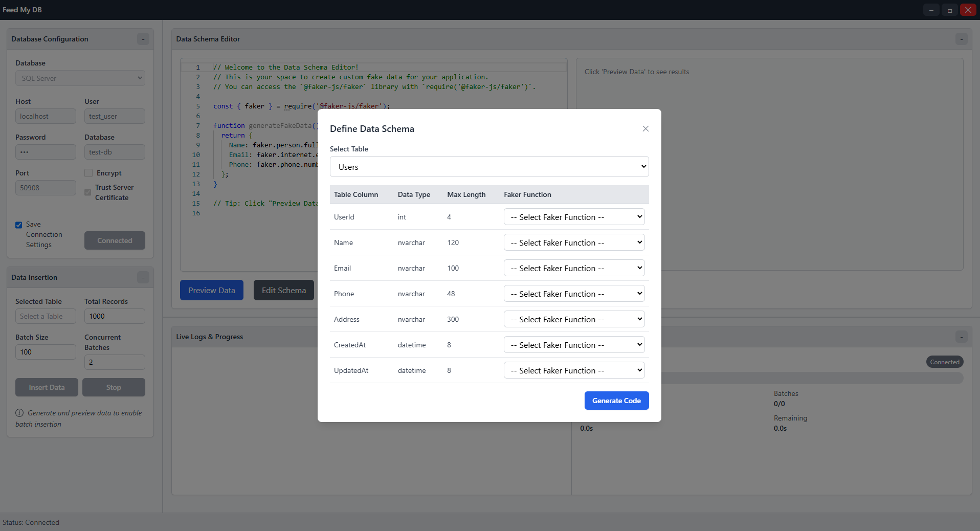This screenshot has width=980, height=531.
Task: Collapse the Live Logs & Progress panel
Action: [962, 337]
